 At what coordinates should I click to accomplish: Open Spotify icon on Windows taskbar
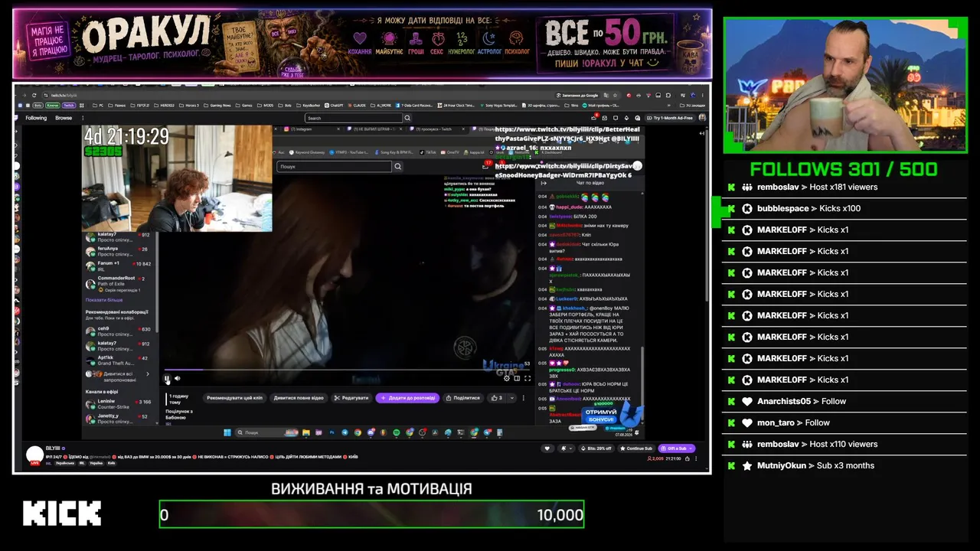coord(397,432)
